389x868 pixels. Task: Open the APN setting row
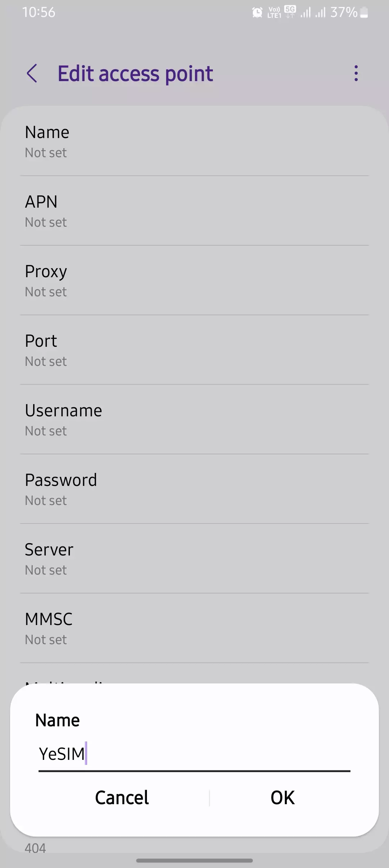(194, 211)
